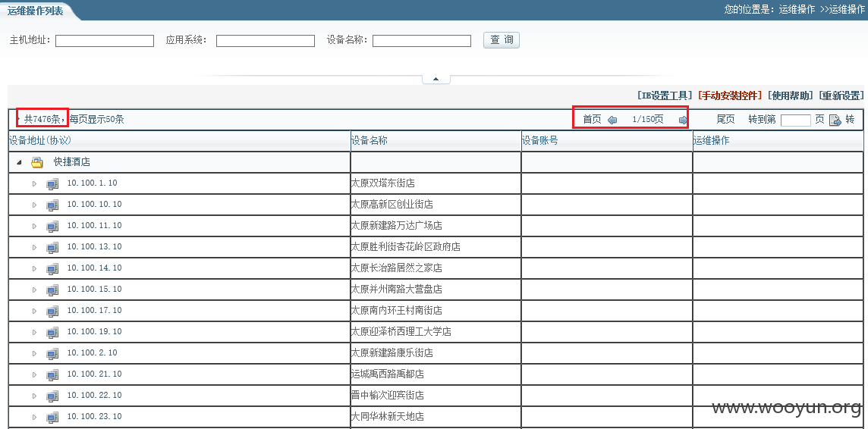Image resolution: width=868 pixels, height=429 pixels.
Task: Click the previous page arrow icon
Action: (612, 120)
